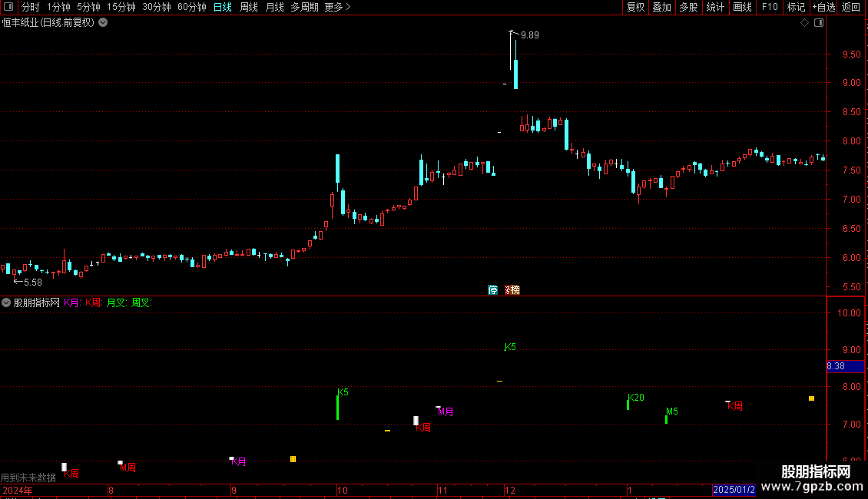Expand dropdown next to 恒丰纸业 title

coord(103,23)
